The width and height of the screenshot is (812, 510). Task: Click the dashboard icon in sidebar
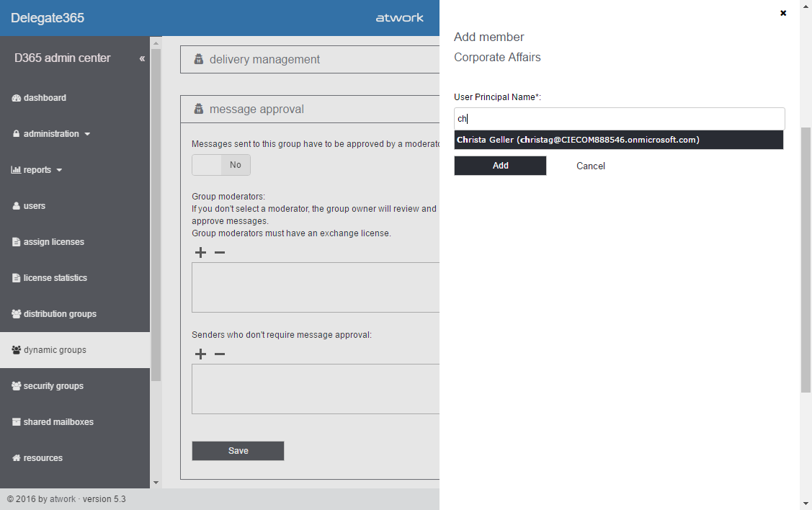pyautogui.click(x=16, y=98)
